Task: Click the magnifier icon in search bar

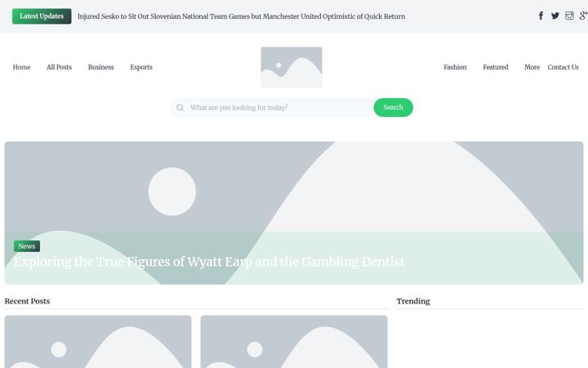Action: [180, 107]
